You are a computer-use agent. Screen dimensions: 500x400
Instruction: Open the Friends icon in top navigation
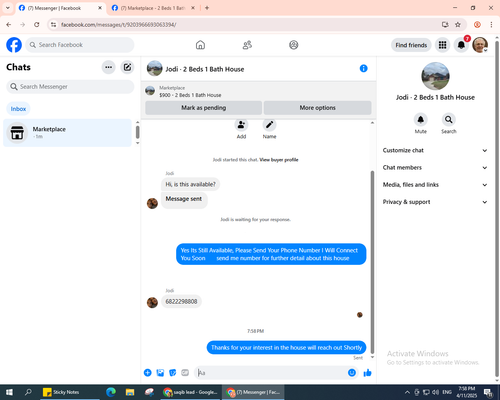pos(247,45)
